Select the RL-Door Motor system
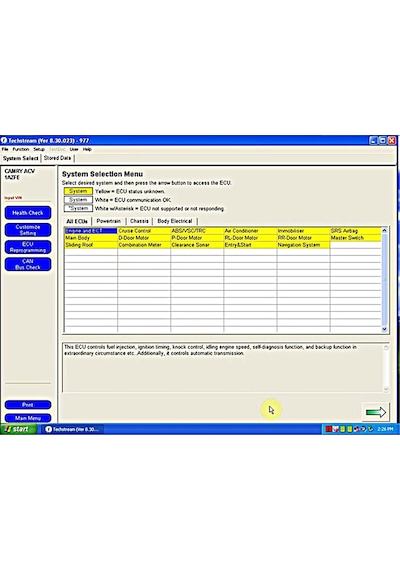 point(250,238)
